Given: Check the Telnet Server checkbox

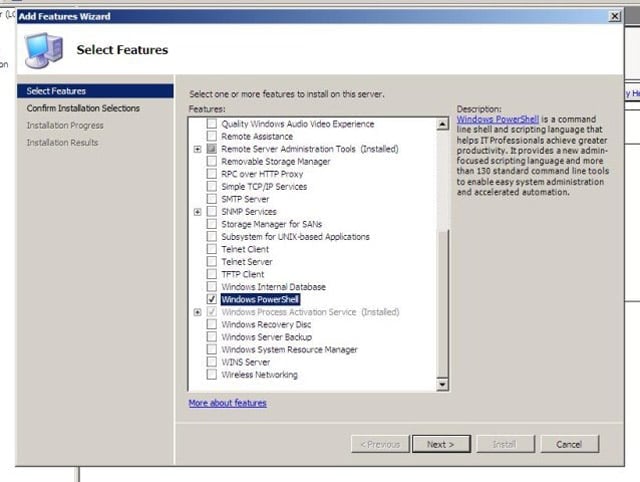Looking at the screenshot, I should (x=211, y=262).
